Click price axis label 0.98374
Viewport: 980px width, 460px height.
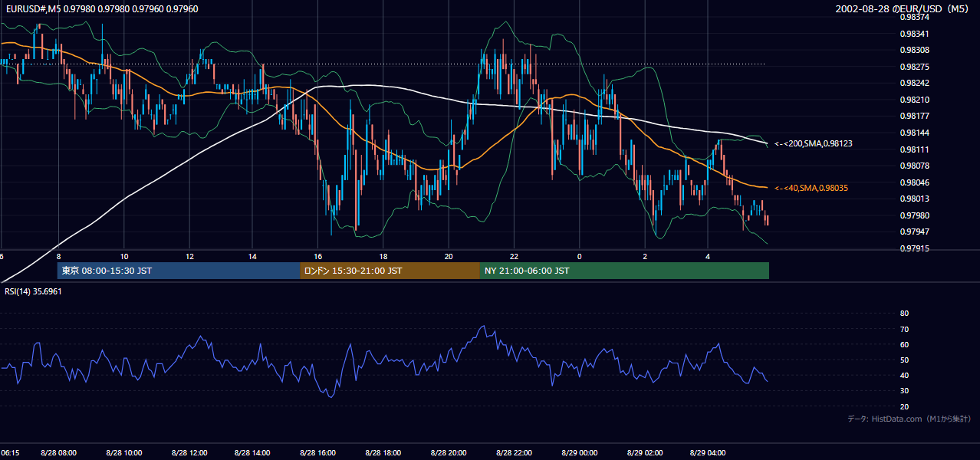click(913, 17)
